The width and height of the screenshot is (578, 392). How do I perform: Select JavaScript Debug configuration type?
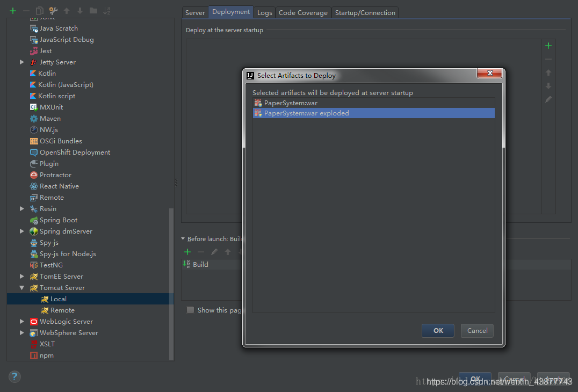click(62, 40)
